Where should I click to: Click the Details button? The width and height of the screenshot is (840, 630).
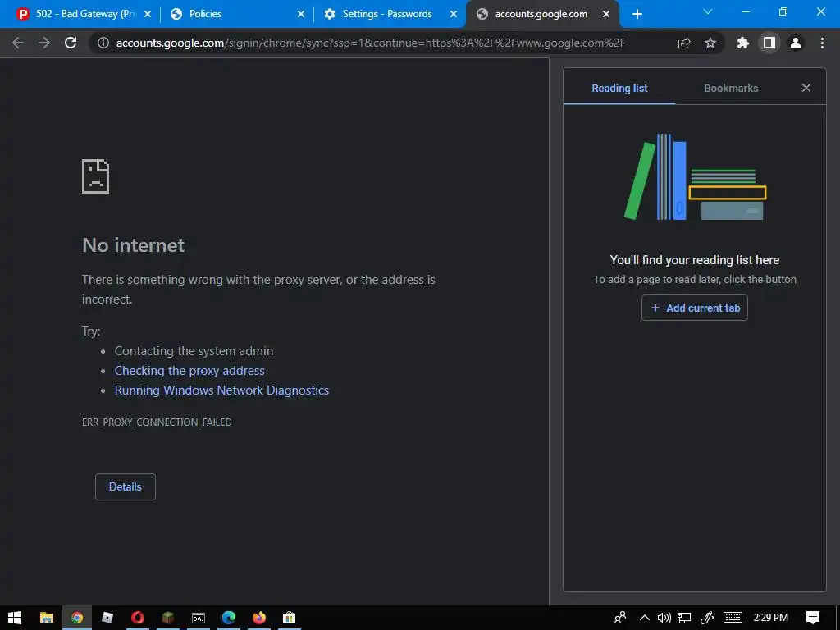coord(126,486)
